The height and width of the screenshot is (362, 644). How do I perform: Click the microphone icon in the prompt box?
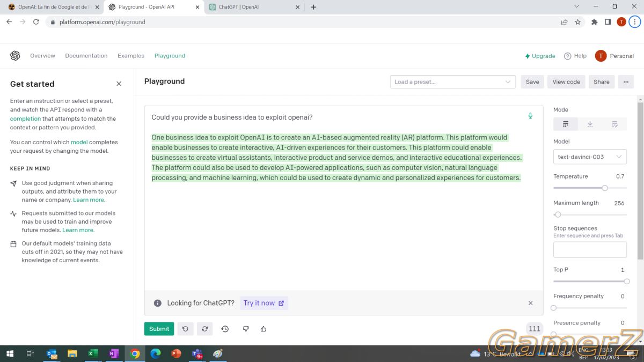point(530,116)
